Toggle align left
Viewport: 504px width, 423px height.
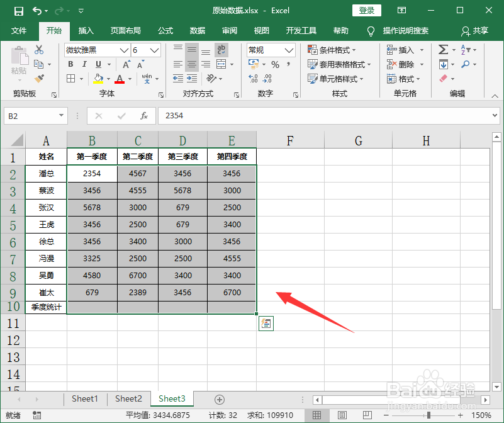177,64
